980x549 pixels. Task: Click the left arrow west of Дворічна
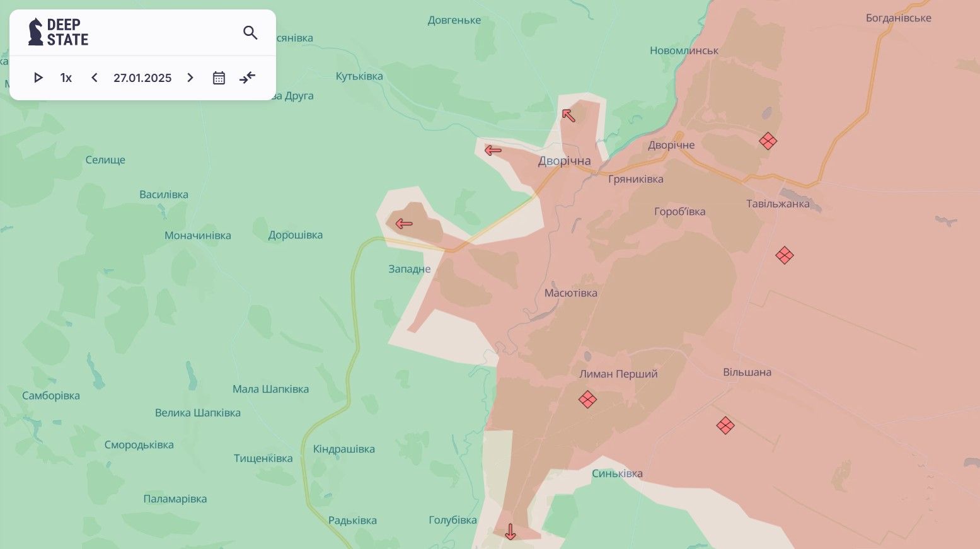[493, 150]
